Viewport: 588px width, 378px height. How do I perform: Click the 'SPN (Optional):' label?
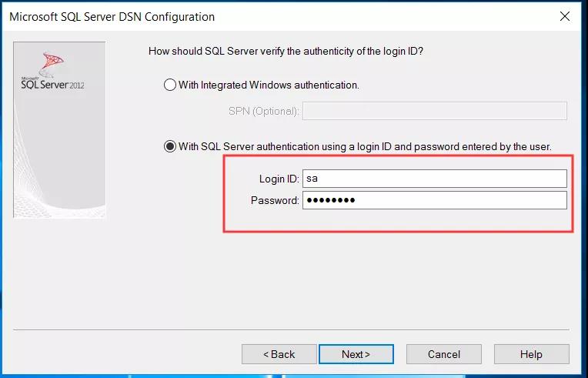[264, 112]
